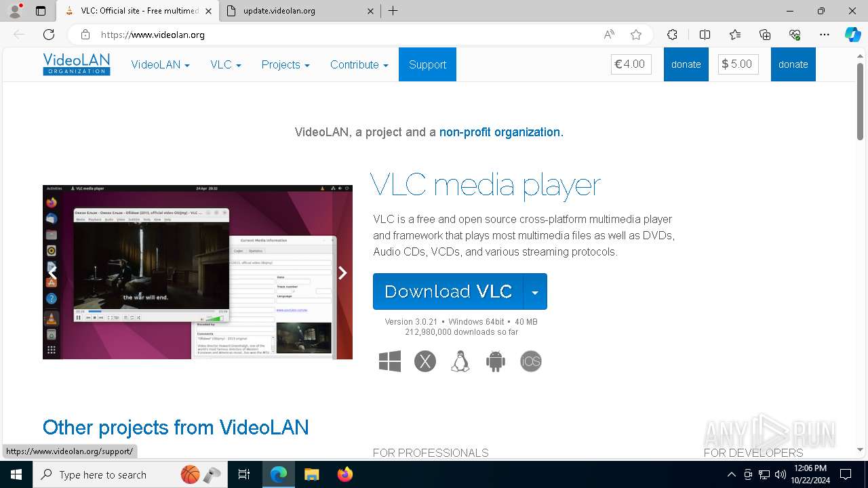Add this page to favorites star
Image resolution: width=868 pixels, height=488 pixels.
click(636, 35)
